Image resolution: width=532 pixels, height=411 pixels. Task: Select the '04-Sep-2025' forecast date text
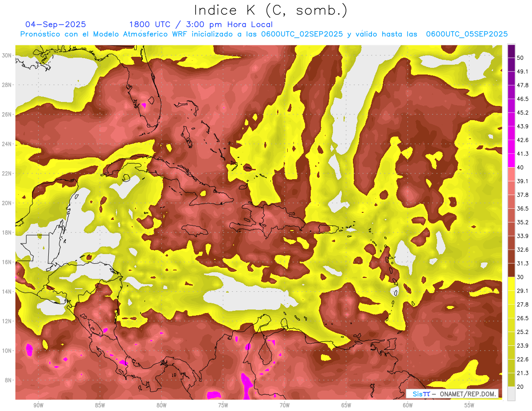(x=56, y=24)
